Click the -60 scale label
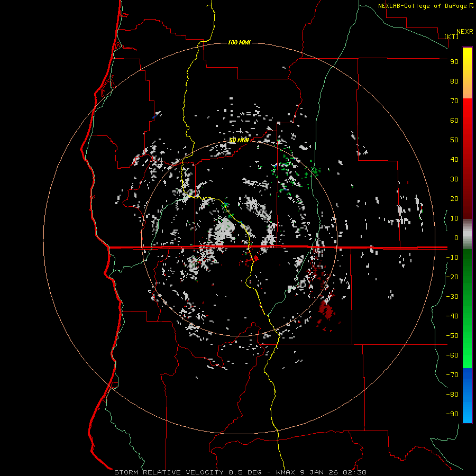The width and height of the screenshot is (476, 476). [x=452, y=355]
